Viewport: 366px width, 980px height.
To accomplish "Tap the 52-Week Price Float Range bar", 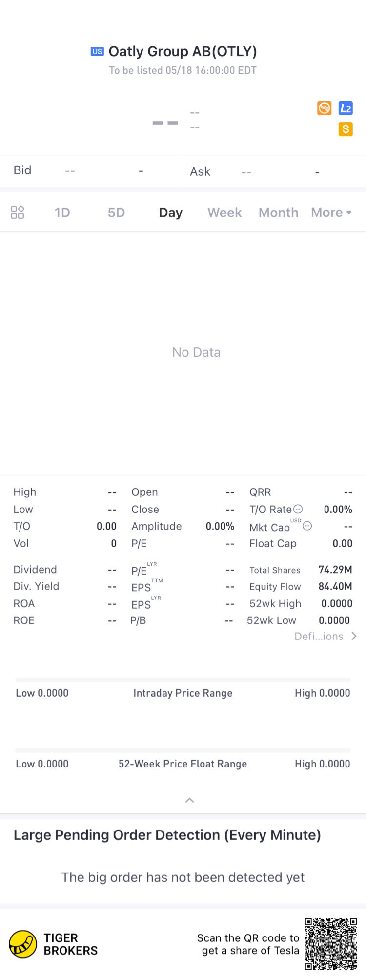I will [183, 750].
